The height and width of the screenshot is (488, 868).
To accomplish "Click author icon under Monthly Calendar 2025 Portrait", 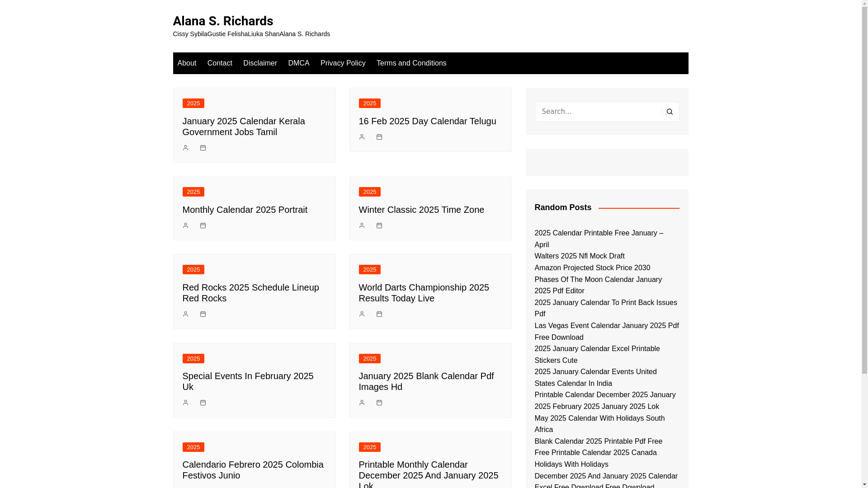I will pyautogui.click(x=185, y=225).
